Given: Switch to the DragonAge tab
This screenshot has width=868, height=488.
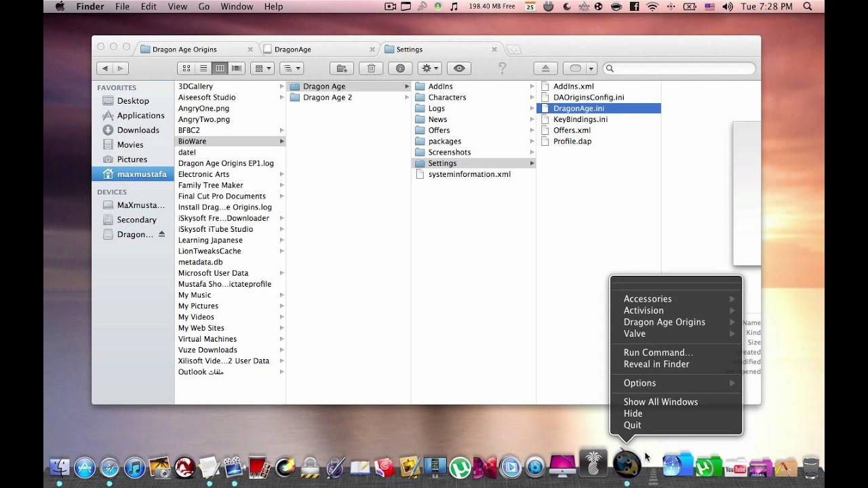Looking at the screenshot, I should coord(319,49).
